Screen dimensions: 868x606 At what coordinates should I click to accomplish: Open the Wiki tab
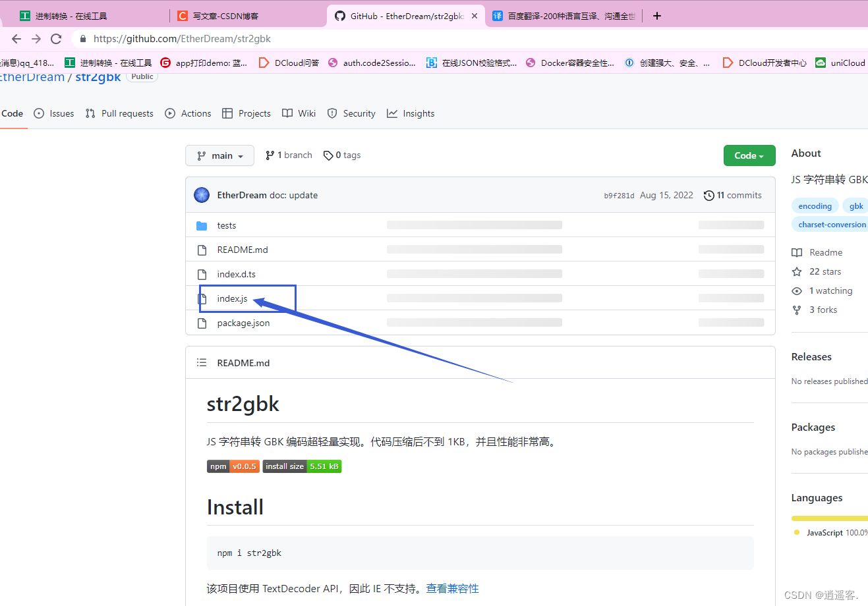pos(299,113)
